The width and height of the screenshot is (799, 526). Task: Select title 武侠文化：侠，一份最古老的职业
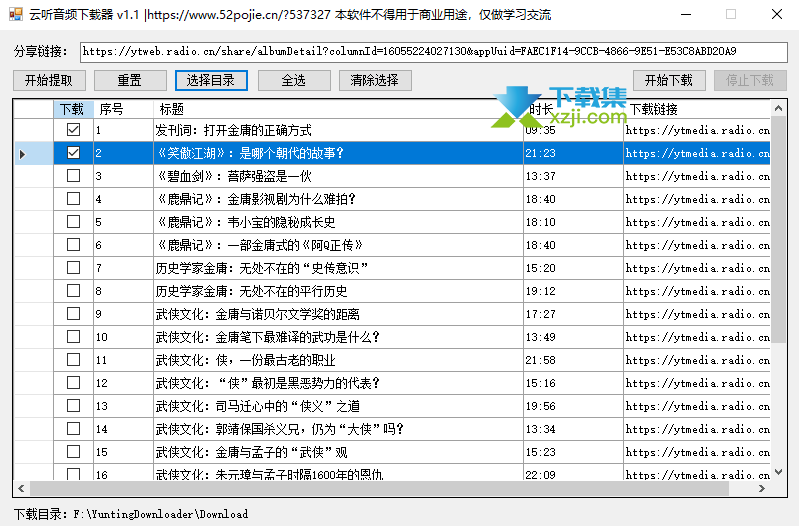pyautogui.click(x=245, y=360)
